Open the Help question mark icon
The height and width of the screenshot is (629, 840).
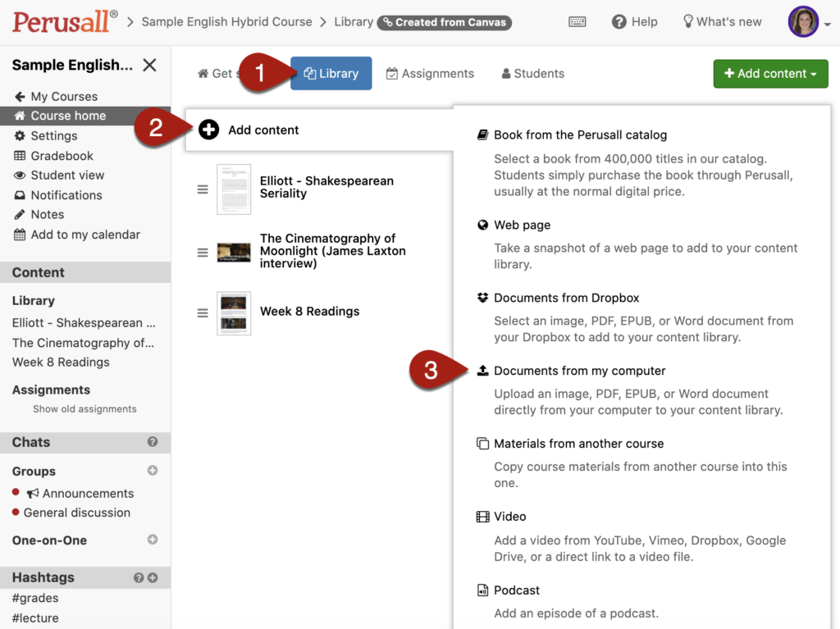[619, 22]
